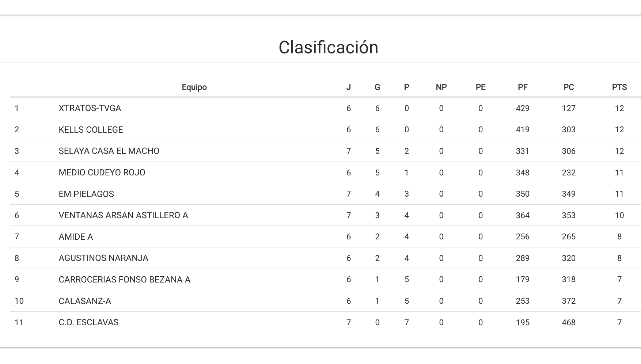Click the NP column header
Image resolution: width=641 pixels, height=364 pixels.
[441, 87]
